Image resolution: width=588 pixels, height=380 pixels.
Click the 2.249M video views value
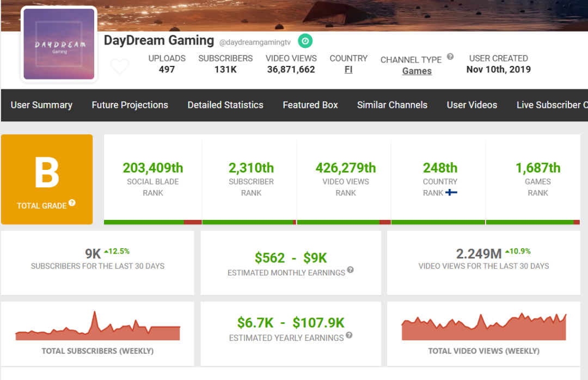(479, 254)
